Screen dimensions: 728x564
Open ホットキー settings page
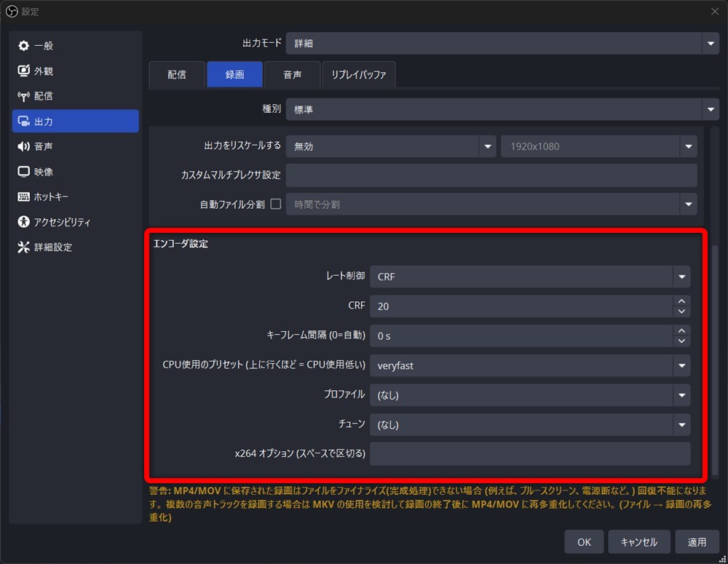point(76,196)
